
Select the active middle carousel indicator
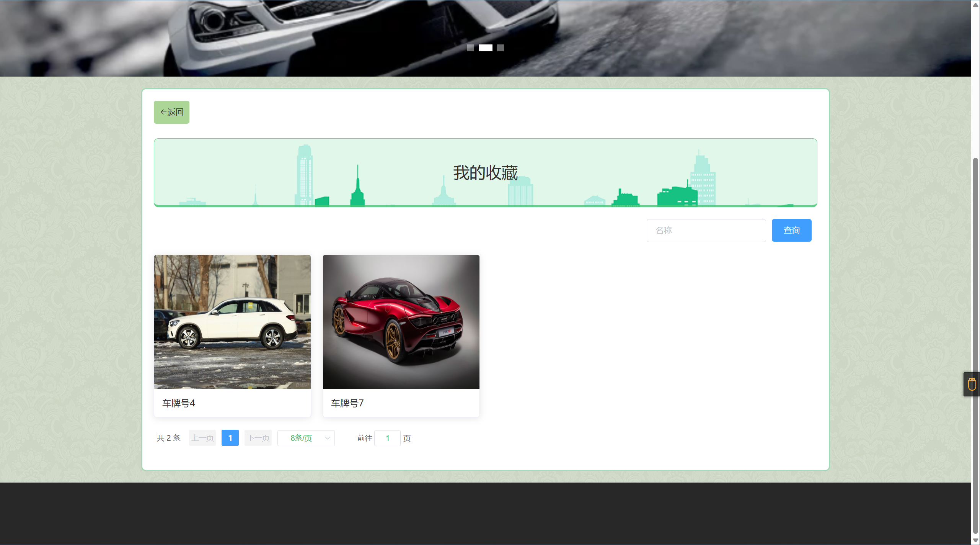(485, 48)
